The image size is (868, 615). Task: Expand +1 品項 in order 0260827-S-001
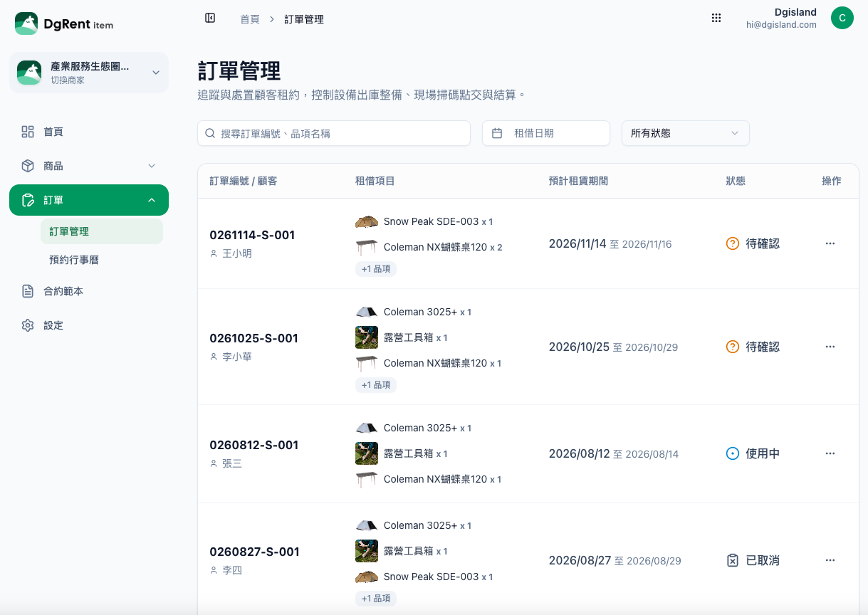point(376,599)
